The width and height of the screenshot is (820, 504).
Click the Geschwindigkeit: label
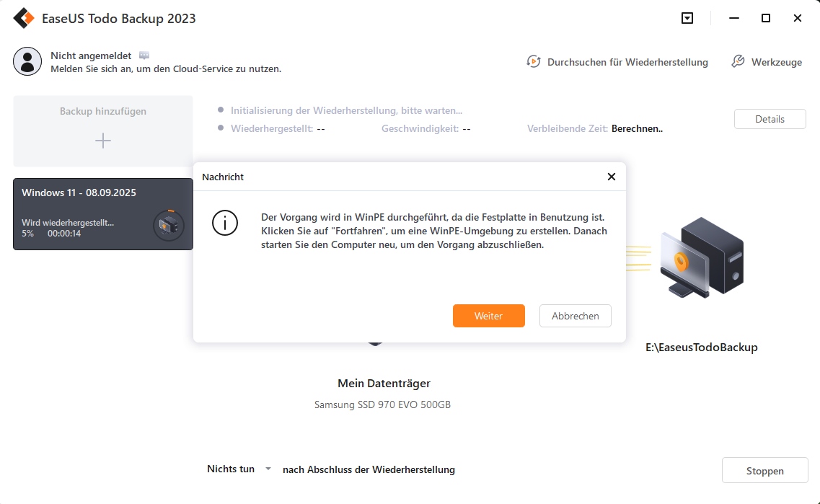click(x=420, y=128)
